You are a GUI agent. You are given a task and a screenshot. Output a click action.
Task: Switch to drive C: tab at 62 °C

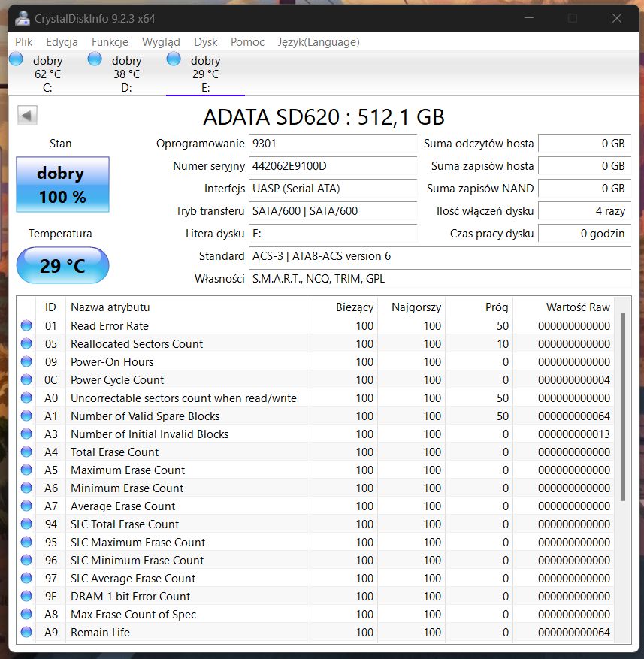point(47,74)
